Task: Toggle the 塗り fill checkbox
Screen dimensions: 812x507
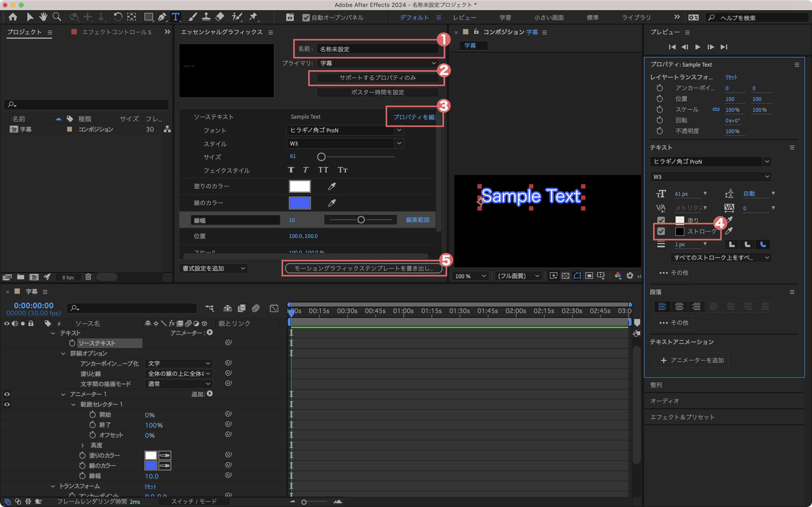Action: [661, 220]
